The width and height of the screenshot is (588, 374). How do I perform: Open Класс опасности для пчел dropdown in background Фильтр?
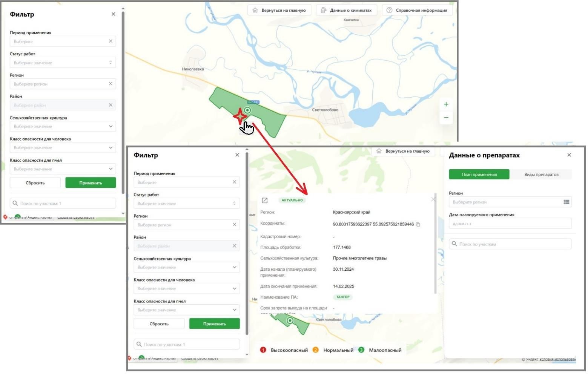(x=63, y=169)
